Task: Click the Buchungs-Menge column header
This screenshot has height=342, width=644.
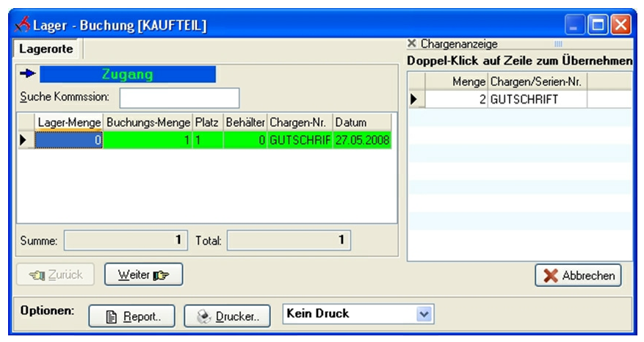Action: tap(148, 122)
